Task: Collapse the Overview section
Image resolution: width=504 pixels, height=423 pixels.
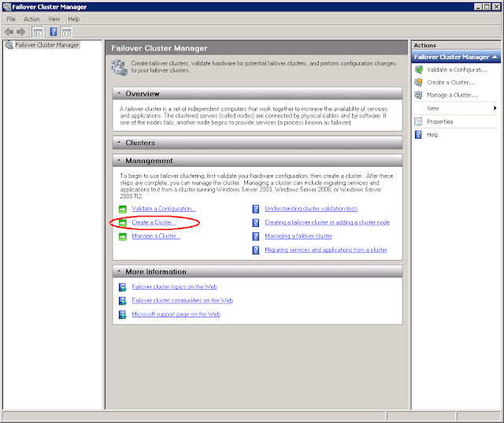Action: pos(119,94)
